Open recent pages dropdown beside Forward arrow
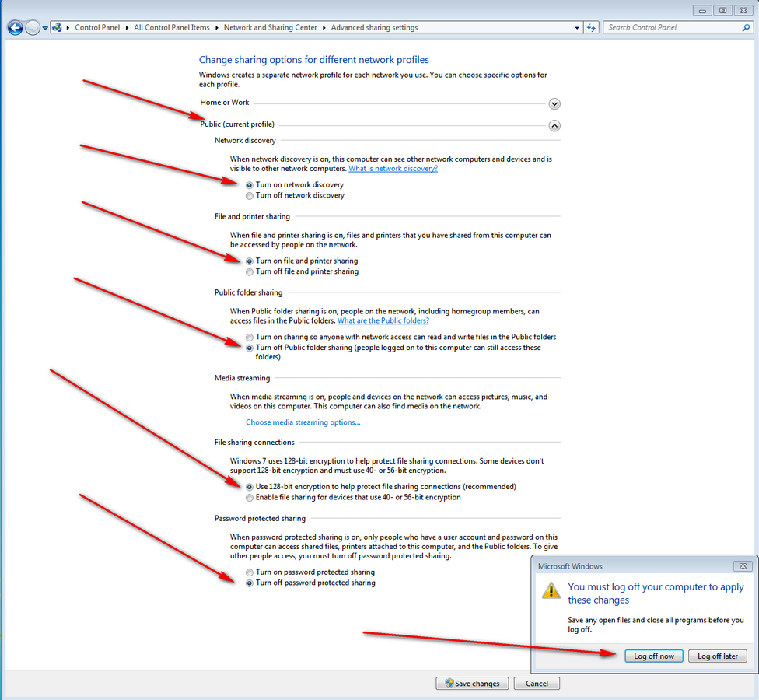 coord(45,28)
